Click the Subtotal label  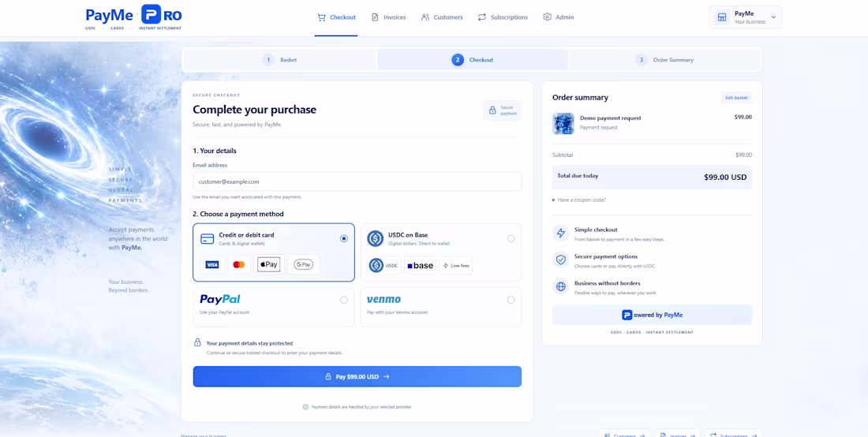563,155
